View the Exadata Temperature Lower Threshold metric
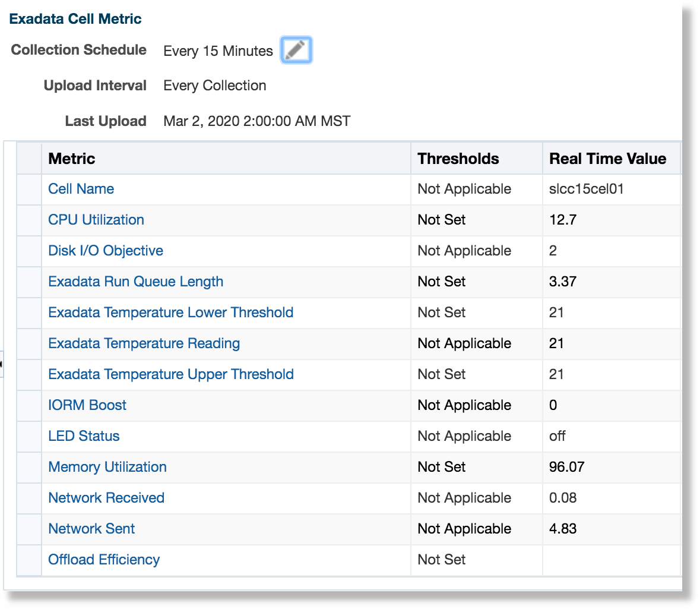700x609 pixels. click(x=170, y=313)
